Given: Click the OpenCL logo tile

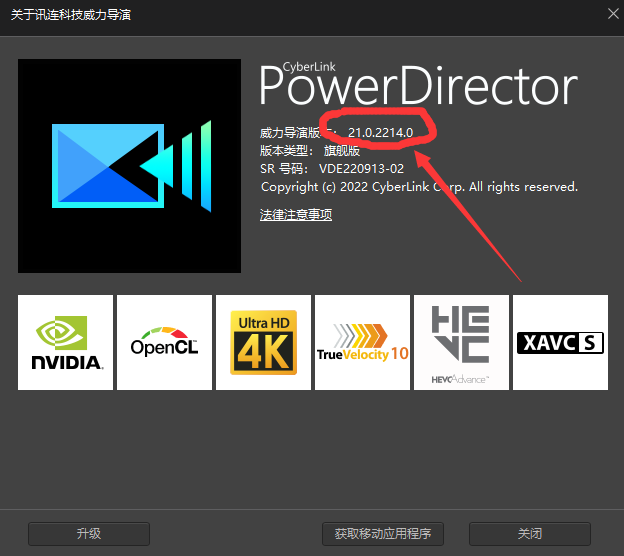Looking at the screenshot, I should pos(164,342).
